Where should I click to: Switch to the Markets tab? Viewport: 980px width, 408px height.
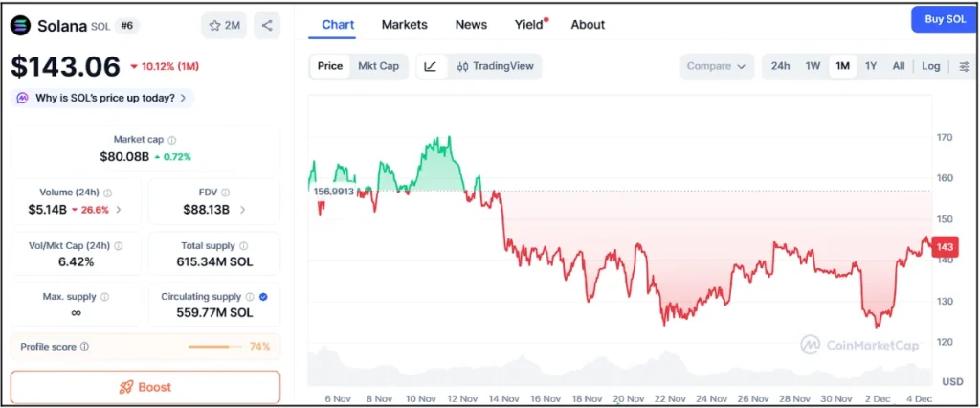pyautogui.click(x=404, y=25)
